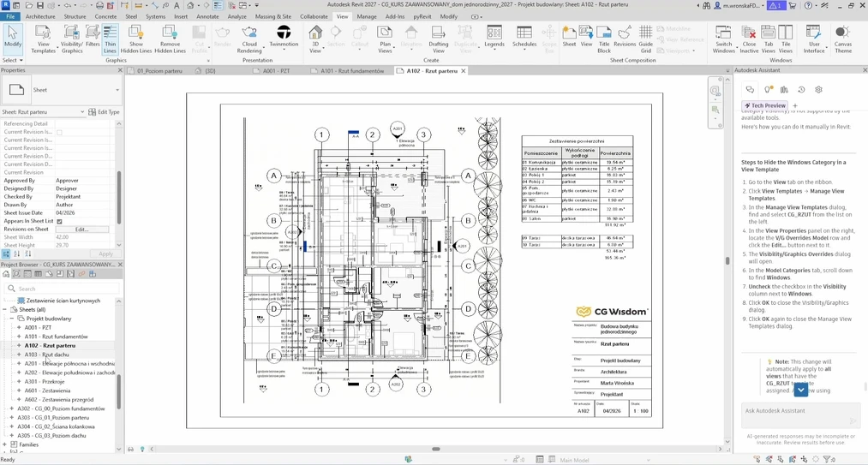
Task: Open the Autodesk Assistant history icon
Action: 801,90
